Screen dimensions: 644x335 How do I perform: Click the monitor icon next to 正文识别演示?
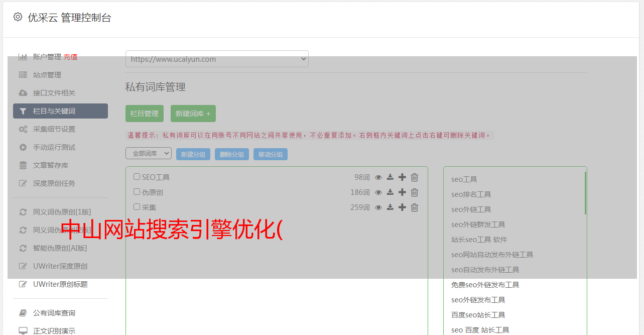tap(23, 331)
